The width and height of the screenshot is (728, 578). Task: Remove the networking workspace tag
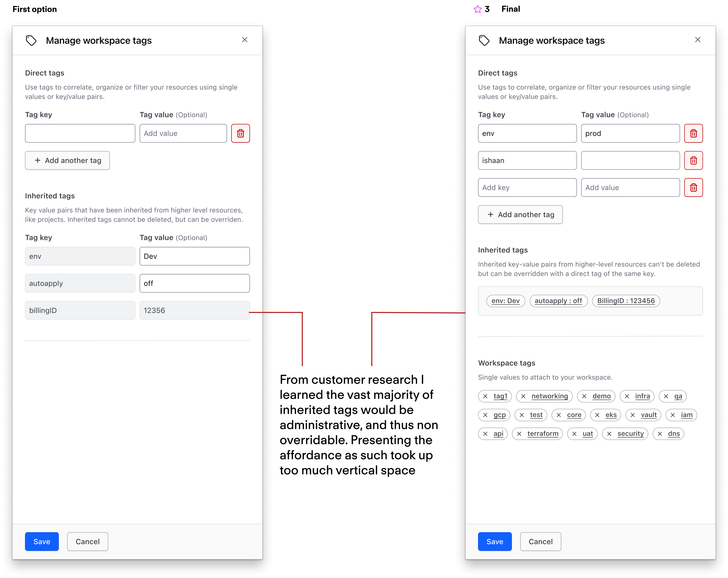[x=523, y=396]
